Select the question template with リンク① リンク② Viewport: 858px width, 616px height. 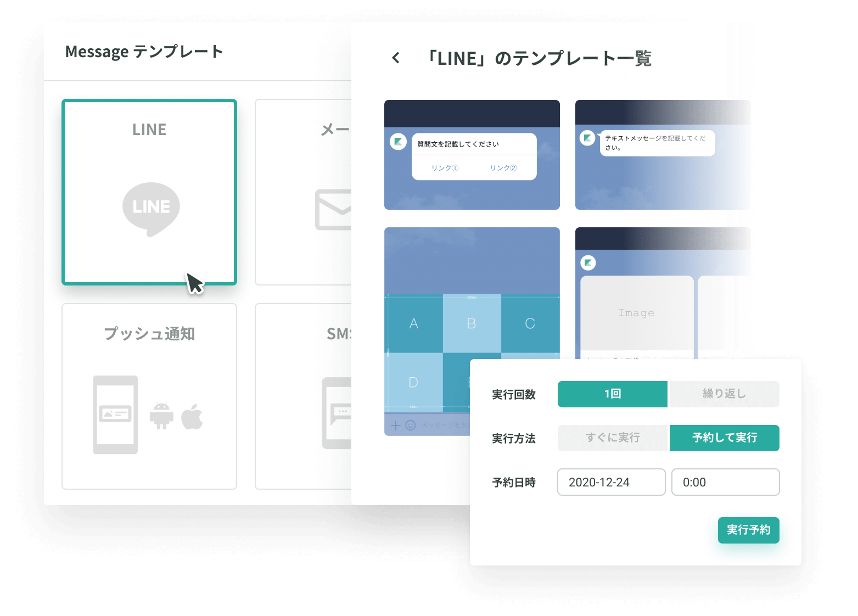[x=472, y=155]
